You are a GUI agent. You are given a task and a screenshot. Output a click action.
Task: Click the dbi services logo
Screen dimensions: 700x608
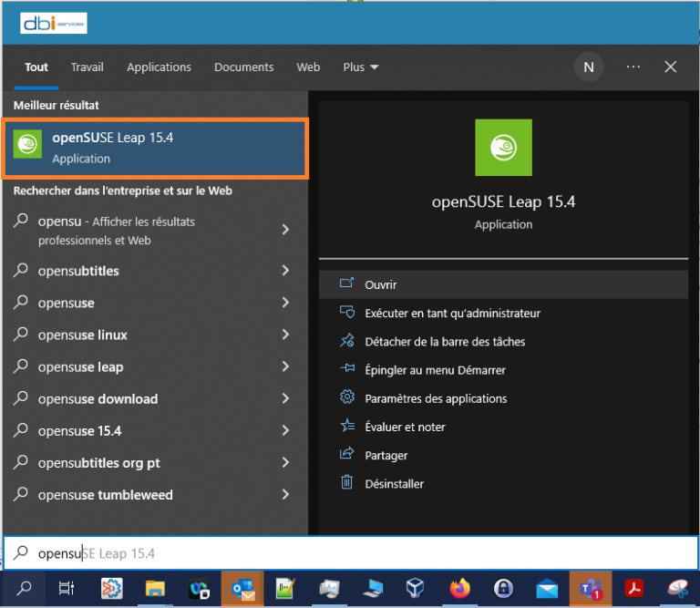[x=54, y=23]
